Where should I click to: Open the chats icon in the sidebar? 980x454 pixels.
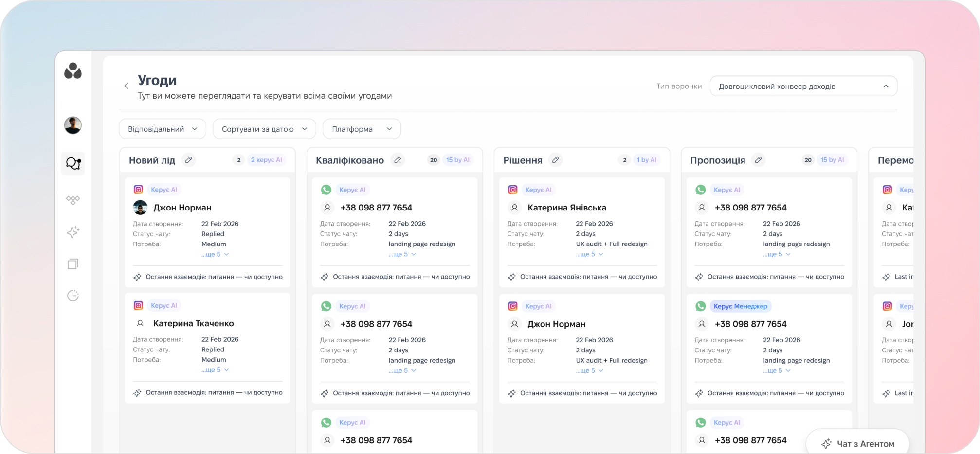point(73,163)
